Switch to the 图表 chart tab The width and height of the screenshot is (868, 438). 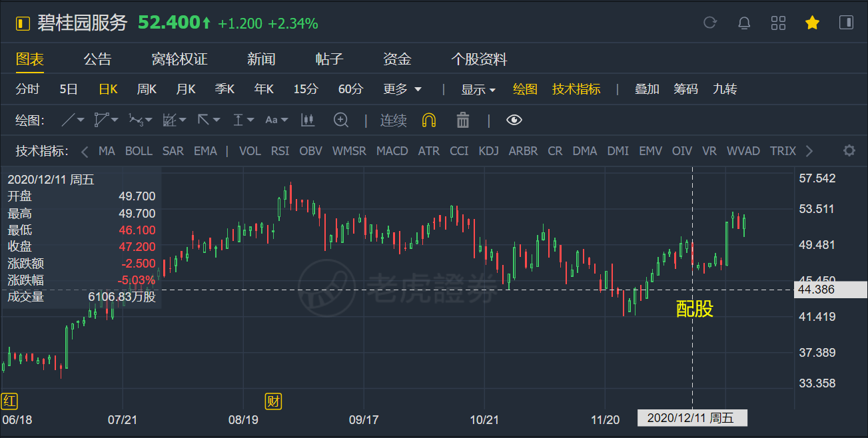click(x=30, y=59)
